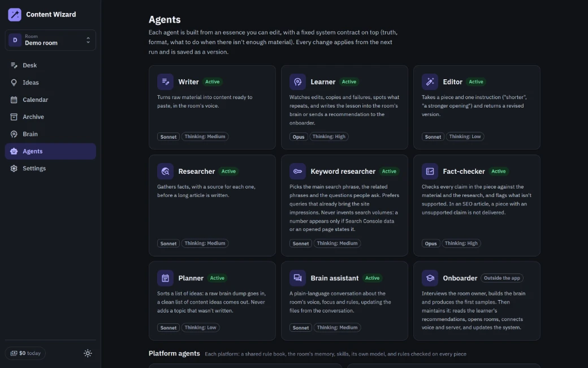
Task: Click Fact-checker's Active status badge
Action: pos(498,171)
